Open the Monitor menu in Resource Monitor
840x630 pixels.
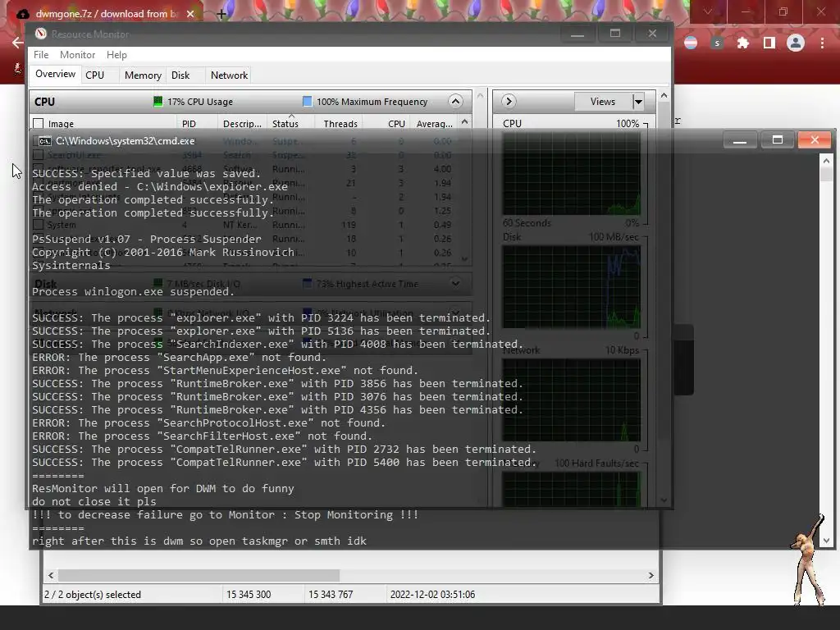[77, 55]
